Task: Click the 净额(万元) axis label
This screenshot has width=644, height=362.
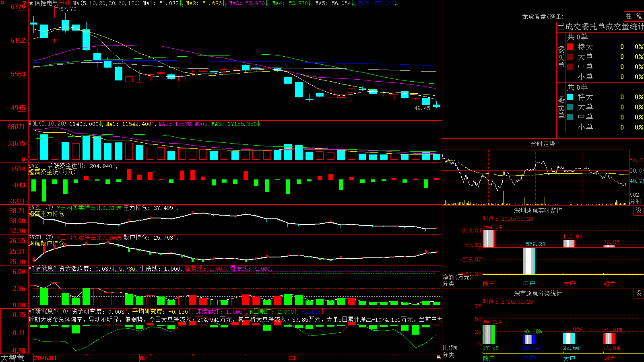Action: [x=457, y=277]
